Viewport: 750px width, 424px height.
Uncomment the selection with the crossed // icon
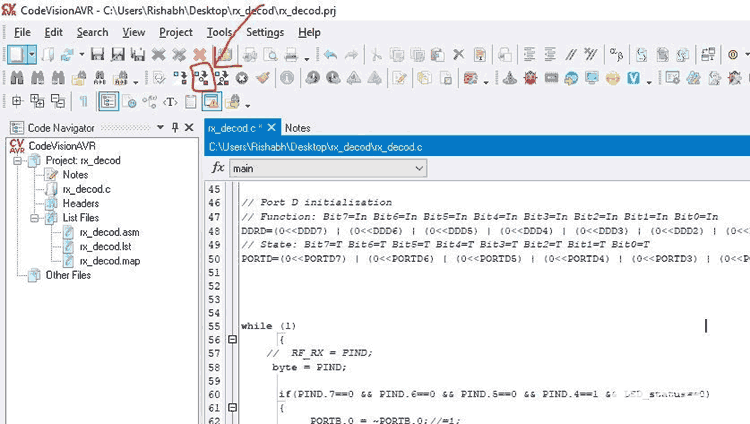coord(591,55)
